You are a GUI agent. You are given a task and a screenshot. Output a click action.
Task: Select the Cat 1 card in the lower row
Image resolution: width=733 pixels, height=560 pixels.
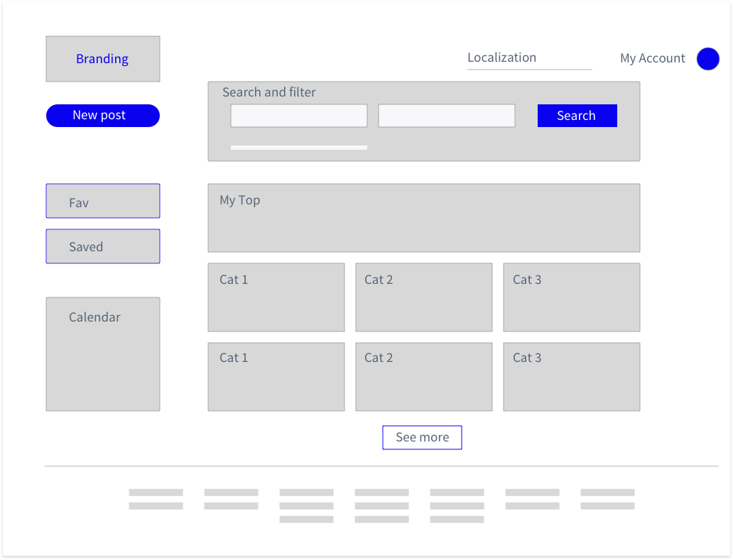click(x=276, y=377)
